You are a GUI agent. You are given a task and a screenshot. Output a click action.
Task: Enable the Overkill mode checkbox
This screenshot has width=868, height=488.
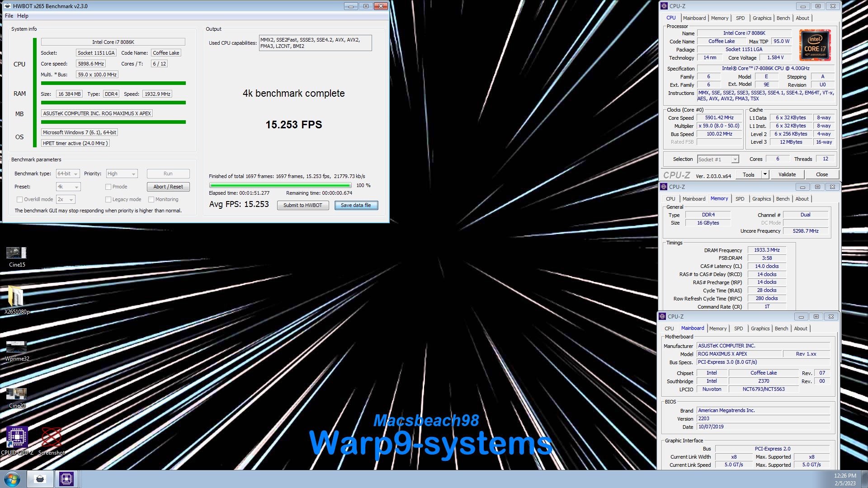click(x=19, y=199)
